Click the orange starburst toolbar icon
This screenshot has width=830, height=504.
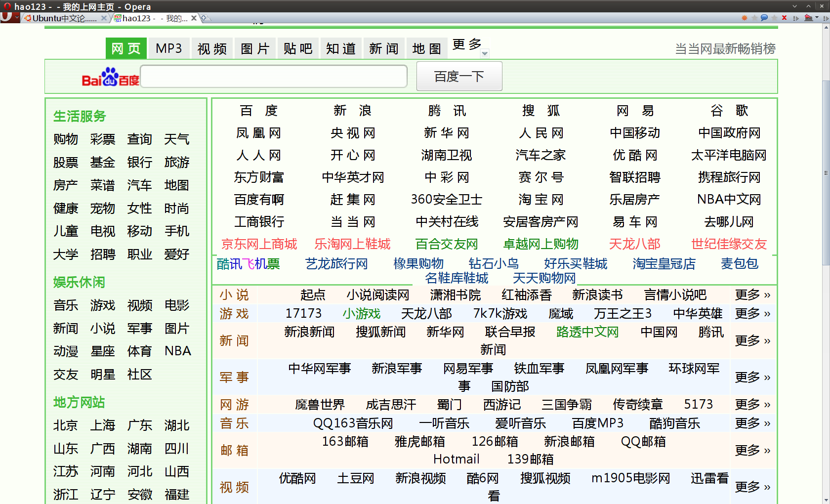745,18
